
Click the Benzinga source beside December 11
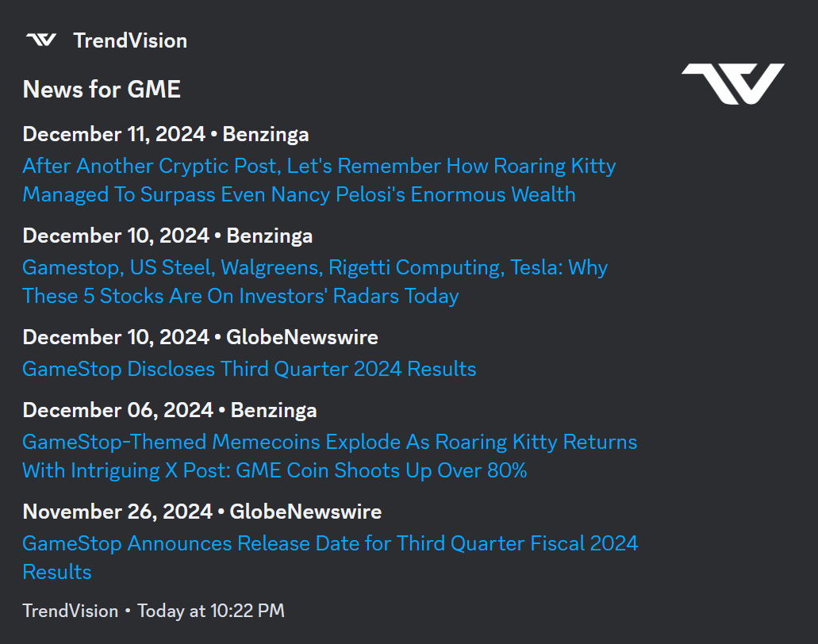[x=266, y=134]
